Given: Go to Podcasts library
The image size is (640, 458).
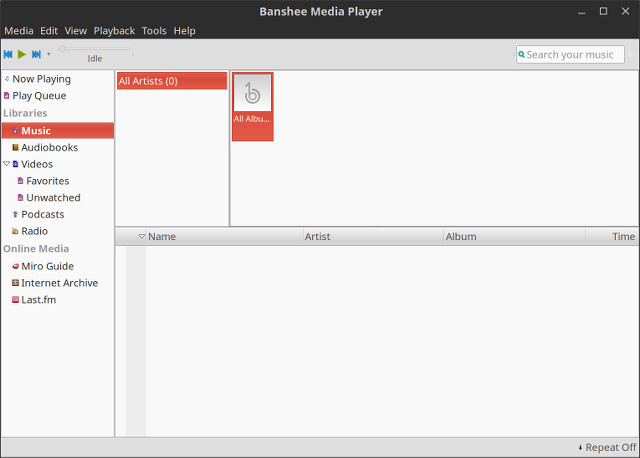Looking at the screenshot, I should click(42, 214).
